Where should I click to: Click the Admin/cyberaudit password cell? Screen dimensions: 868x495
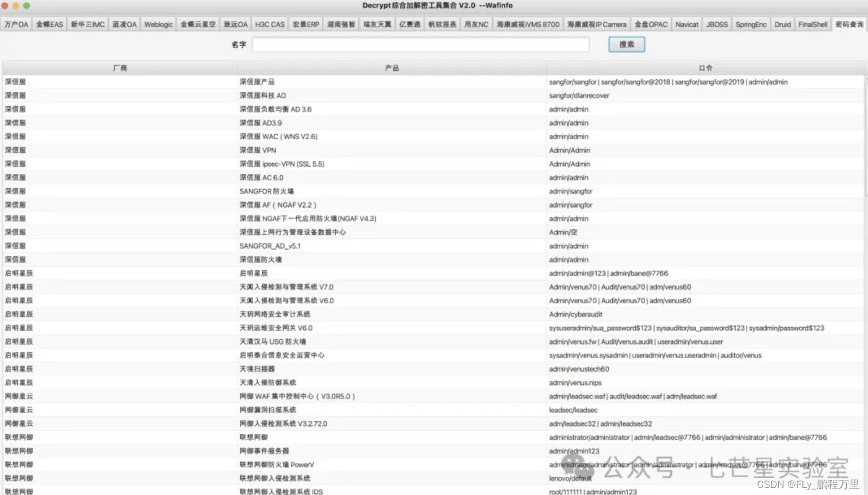pyautogui.click(x=705, y=314)
